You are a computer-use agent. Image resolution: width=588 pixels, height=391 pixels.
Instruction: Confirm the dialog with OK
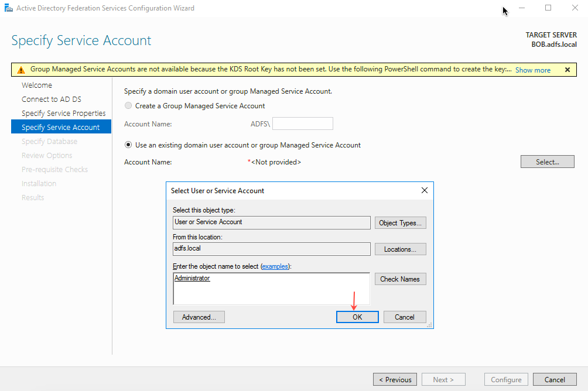[357, 317]
